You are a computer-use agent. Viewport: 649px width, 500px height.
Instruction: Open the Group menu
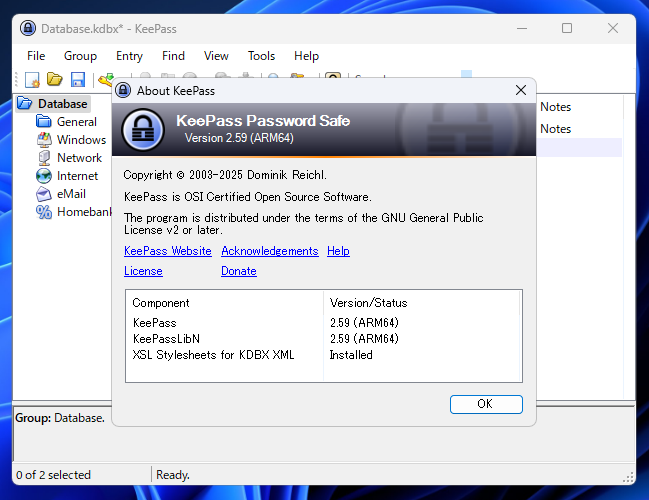click(x=80, y=56)
